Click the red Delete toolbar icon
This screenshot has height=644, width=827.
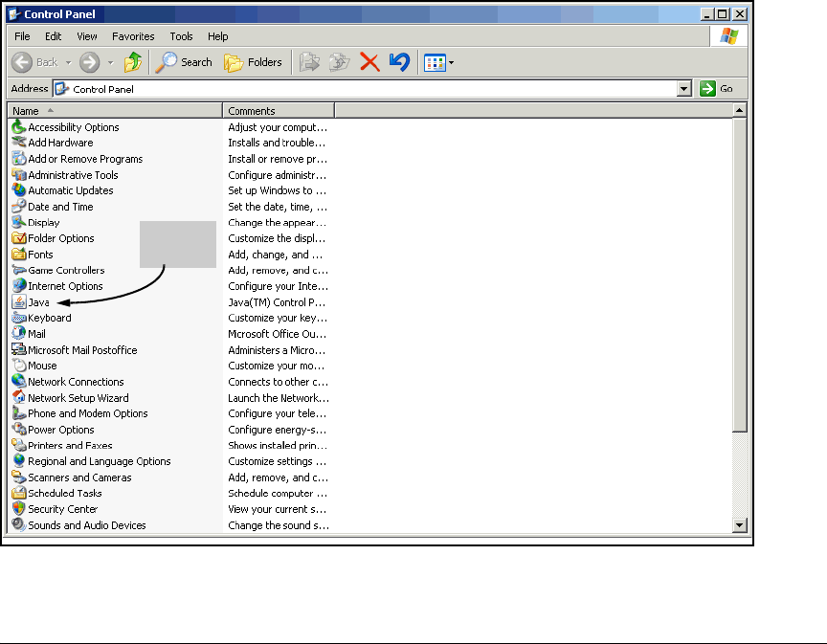click(369, 62)
